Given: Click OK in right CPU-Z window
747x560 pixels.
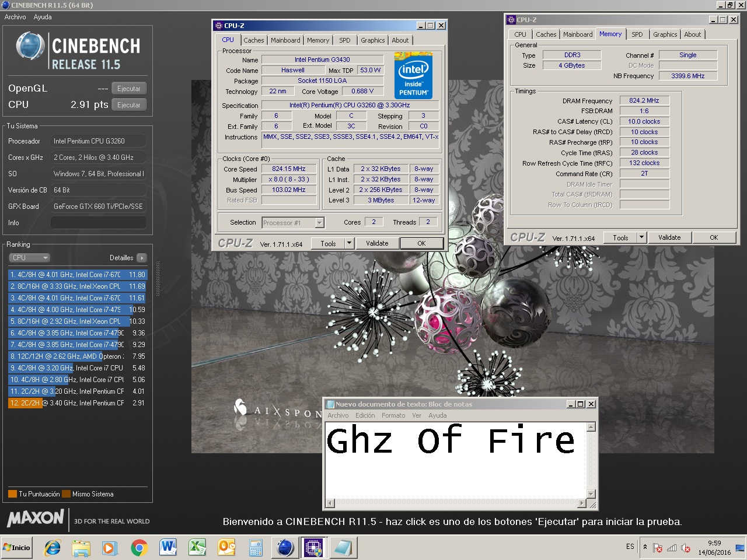Looking at the screenshot, I should [714, 237].
